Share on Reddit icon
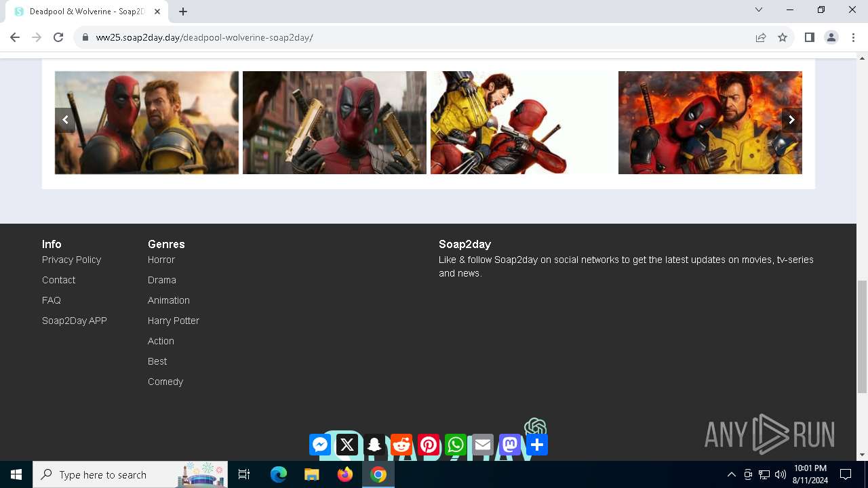 pos(401,445)
